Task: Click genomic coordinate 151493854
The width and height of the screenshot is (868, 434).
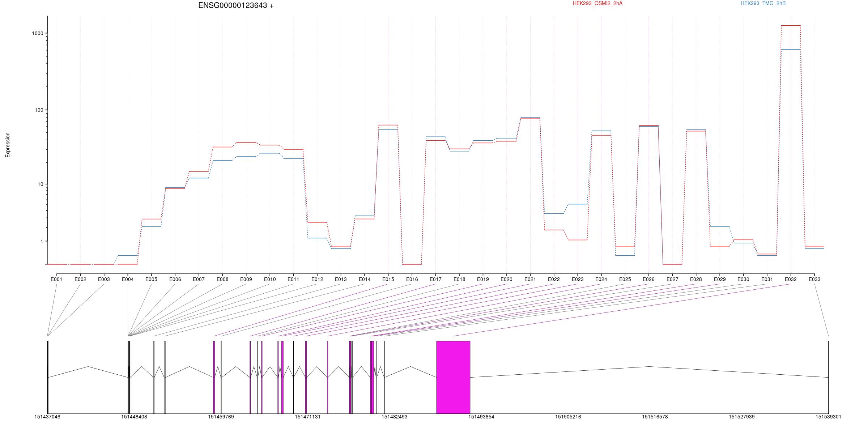Action: point(481,417)
